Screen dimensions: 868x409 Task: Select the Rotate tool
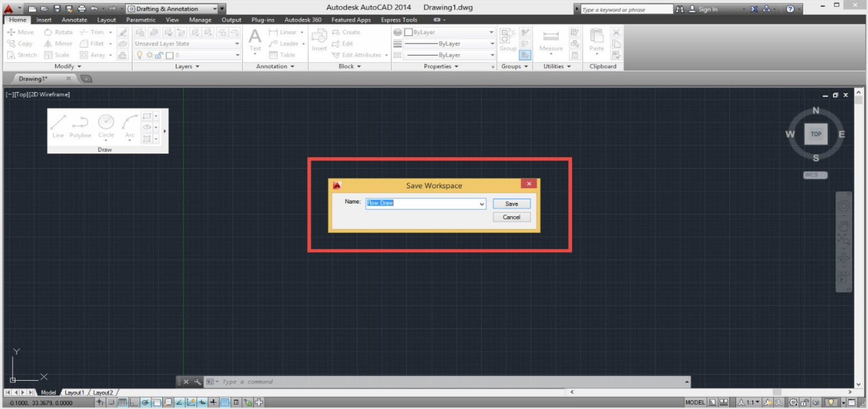(x=58, y=32)
